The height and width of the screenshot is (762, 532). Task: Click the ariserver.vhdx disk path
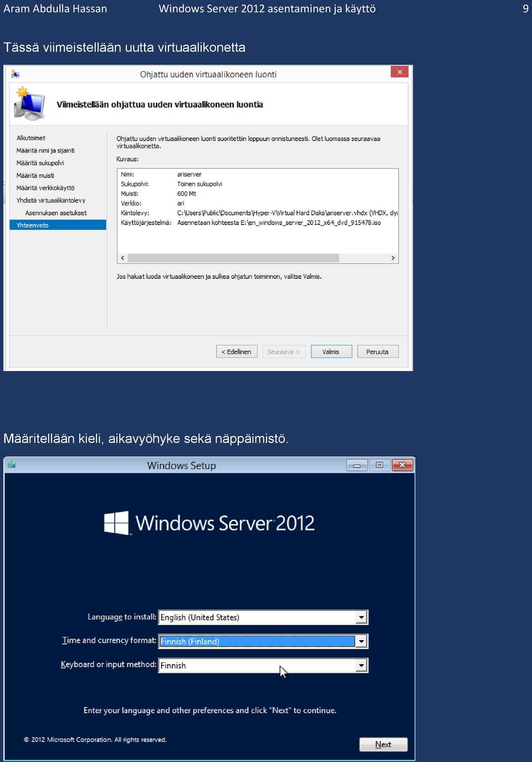(287, 213)
